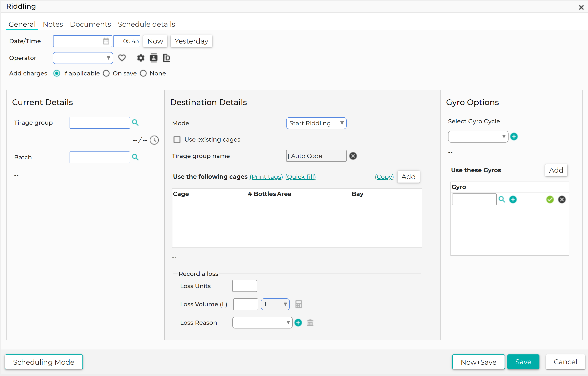Screen dimensions: 588x376
Task: Click the Copy link
Action: [x=384, y=177]
